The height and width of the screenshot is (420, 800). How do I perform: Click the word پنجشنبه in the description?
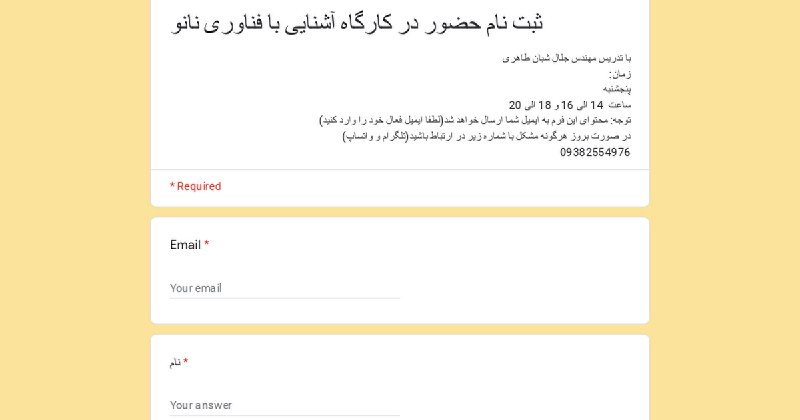[617, 89]
